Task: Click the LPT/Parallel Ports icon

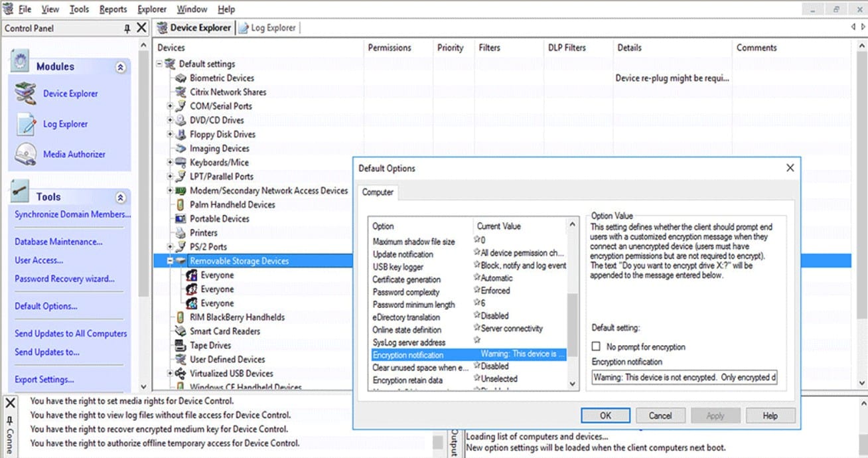Action: (180, 177)
